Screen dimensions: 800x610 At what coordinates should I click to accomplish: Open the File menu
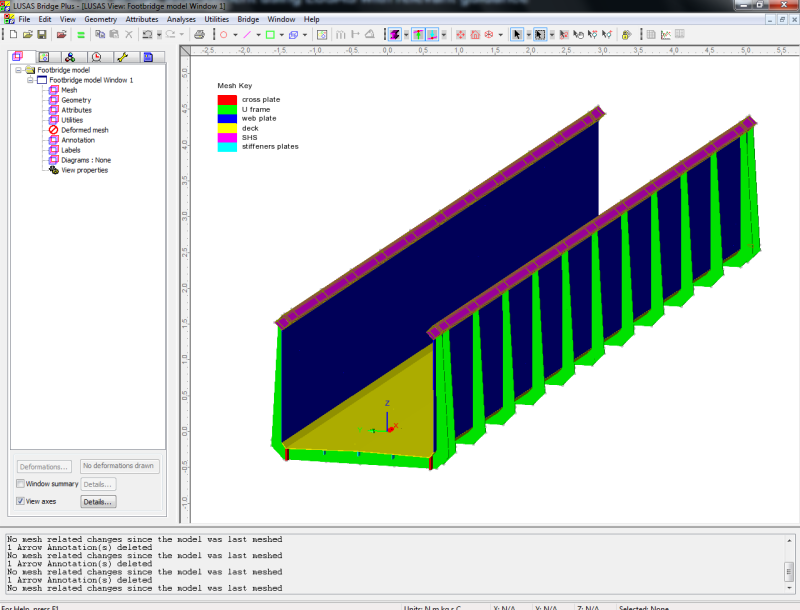point(24,19)
